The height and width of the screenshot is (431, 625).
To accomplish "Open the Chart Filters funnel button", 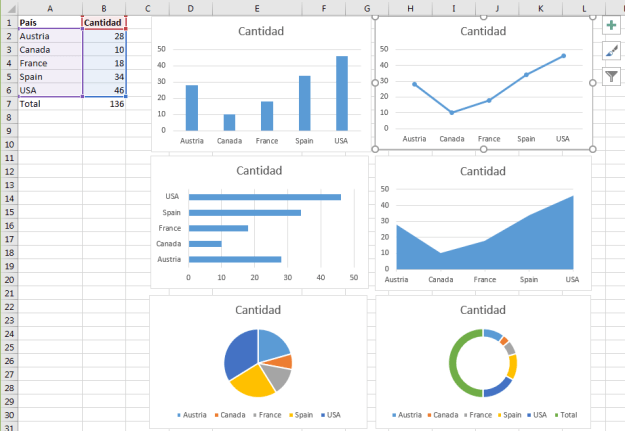I will [611, 75].
